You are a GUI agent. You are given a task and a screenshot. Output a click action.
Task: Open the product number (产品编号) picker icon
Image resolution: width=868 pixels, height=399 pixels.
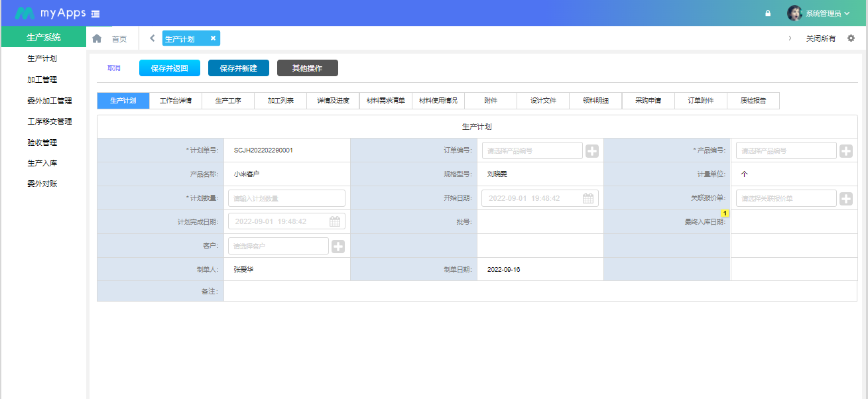[x=846, y=150]
